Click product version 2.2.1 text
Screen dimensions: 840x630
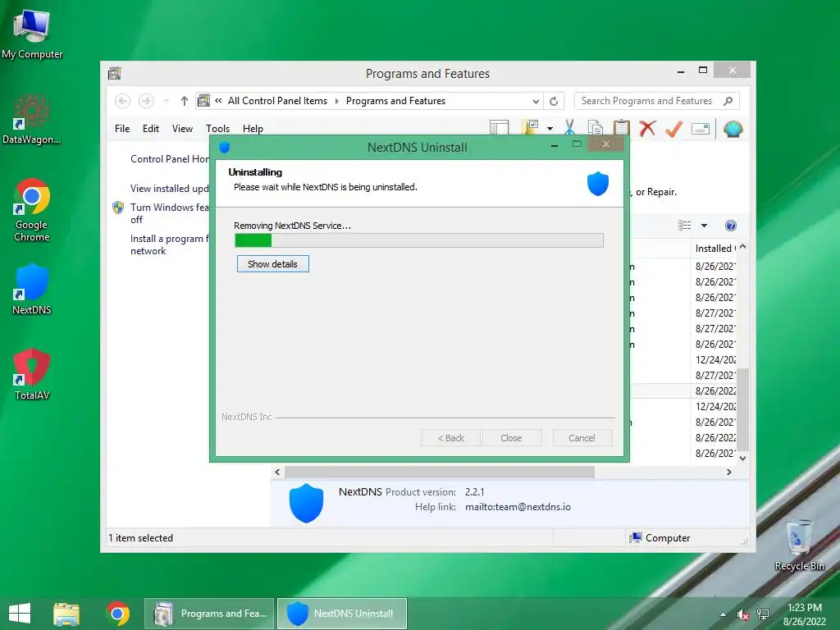point(475,492)
